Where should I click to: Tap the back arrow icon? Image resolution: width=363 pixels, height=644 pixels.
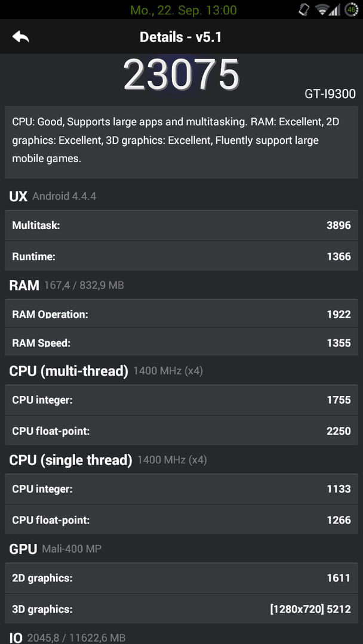20,37
